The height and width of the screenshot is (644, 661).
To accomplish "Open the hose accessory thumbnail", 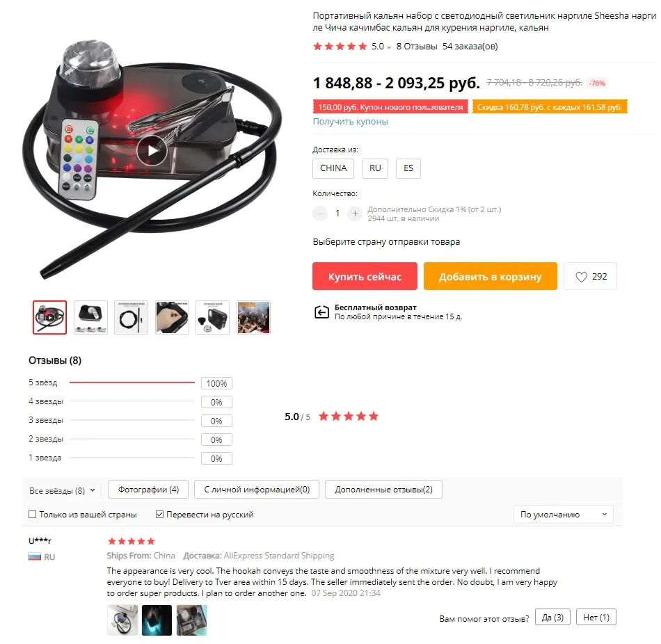I will coord(131,317).
